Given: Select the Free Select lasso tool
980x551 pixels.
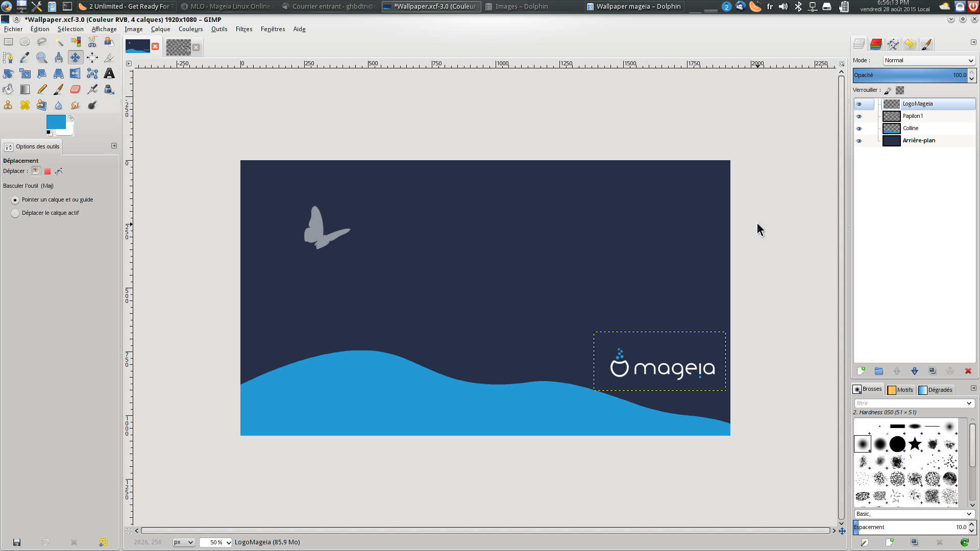Looking at the screenshot, I should click(x=42, y=42).
